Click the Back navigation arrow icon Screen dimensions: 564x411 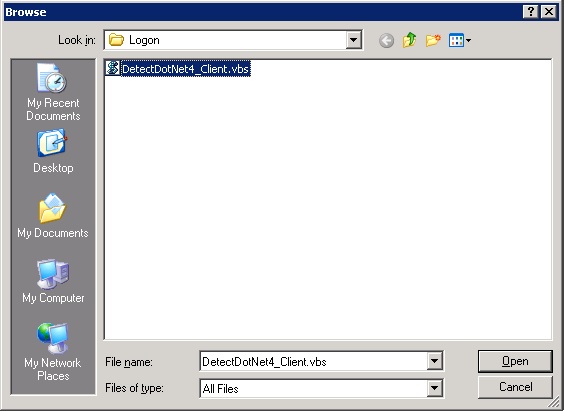[386, 40]
